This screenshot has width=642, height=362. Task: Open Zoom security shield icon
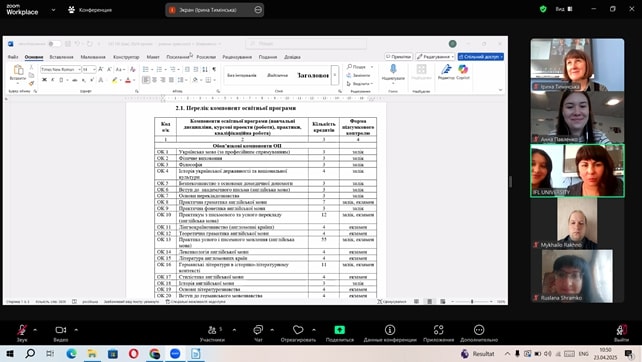click(543, 9)
